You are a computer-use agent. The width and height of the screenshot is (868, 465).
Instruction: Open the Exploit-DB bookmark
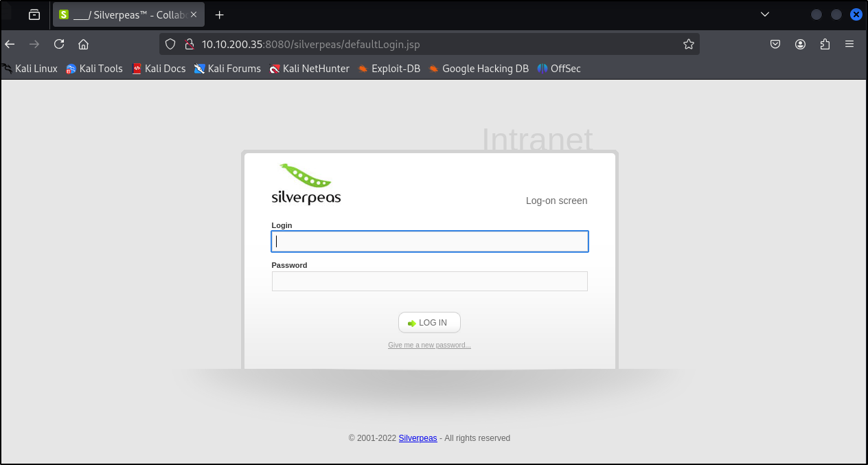(x=389, y=69)
